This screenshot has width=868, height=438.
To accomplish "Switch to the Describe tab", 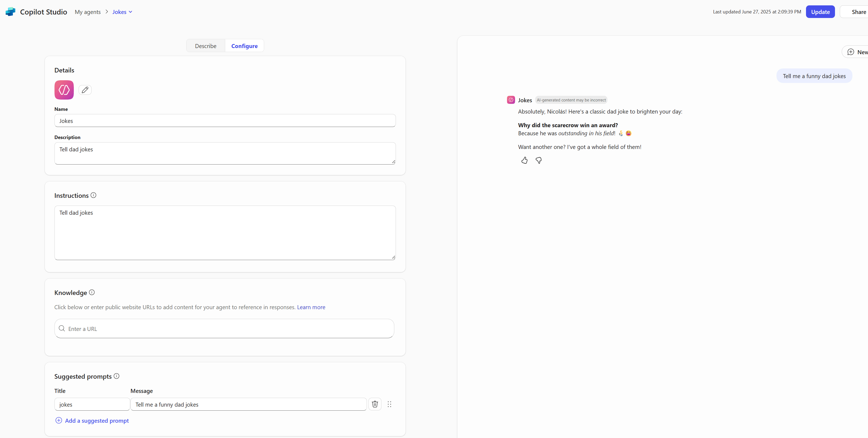I will 206,46.
